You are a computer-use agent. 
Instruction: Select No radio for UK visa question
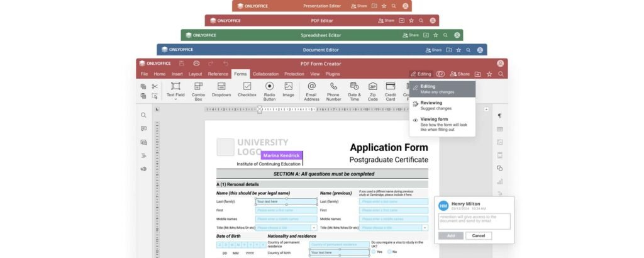(x=389, y=252)
